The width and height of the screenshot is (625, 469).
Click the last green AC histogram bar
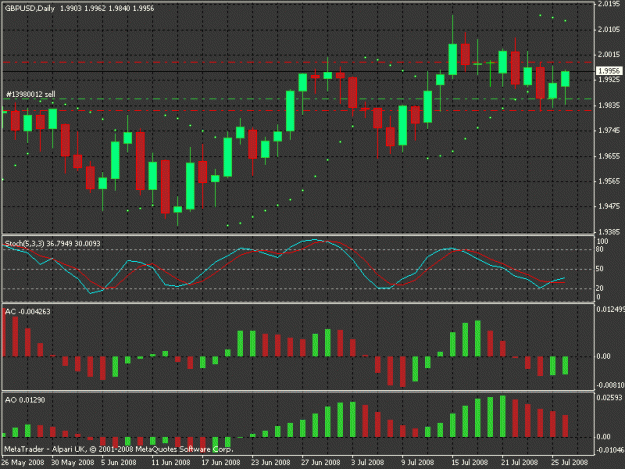click(565, 365)
